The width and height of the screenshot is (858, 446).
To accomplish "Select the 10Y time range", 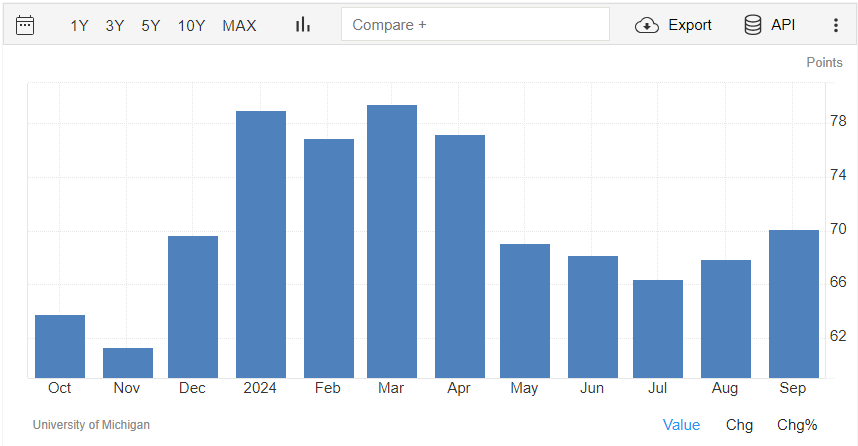I will click(x=191, y=26).
